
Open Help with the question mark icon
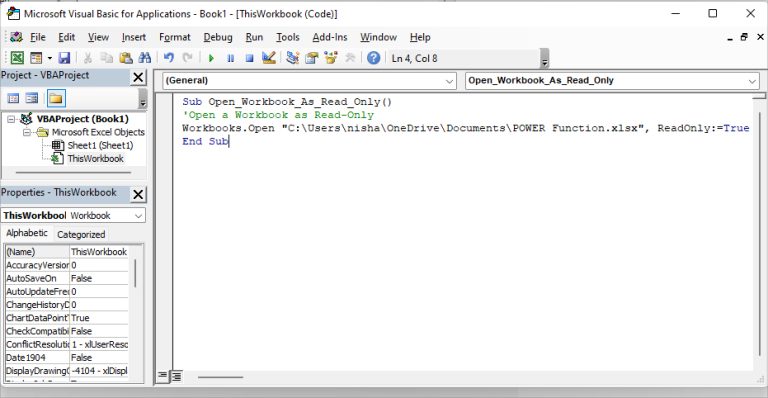[373, 58]
